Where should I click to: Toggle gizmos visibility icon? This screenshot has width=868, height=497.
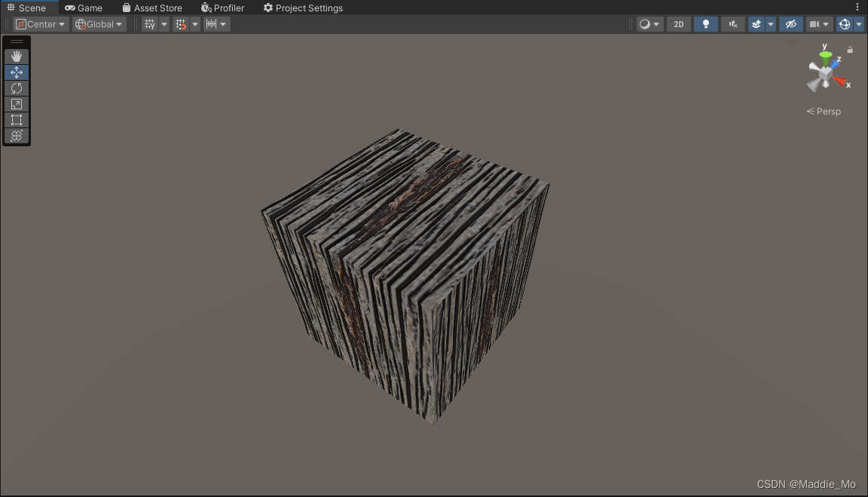pos(844,24)
